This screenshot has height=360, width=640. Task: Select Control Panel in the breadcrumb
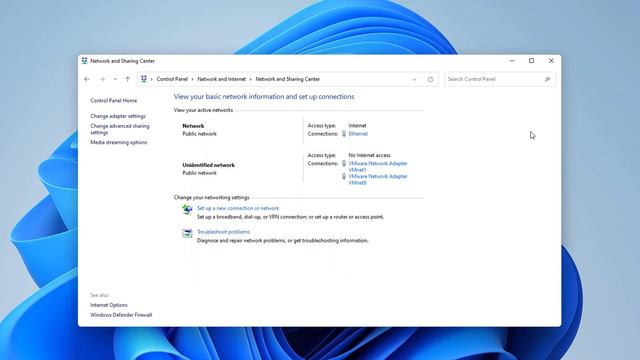click(x=172, y=79)
